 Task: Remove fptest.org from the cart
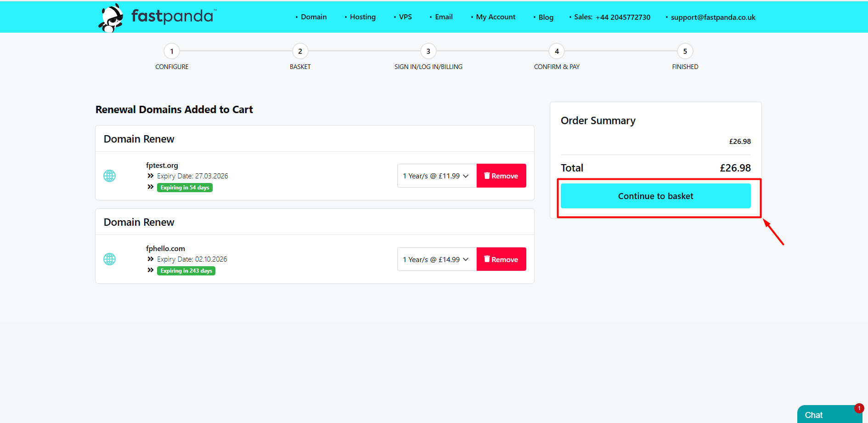click(x=501, y=176)
